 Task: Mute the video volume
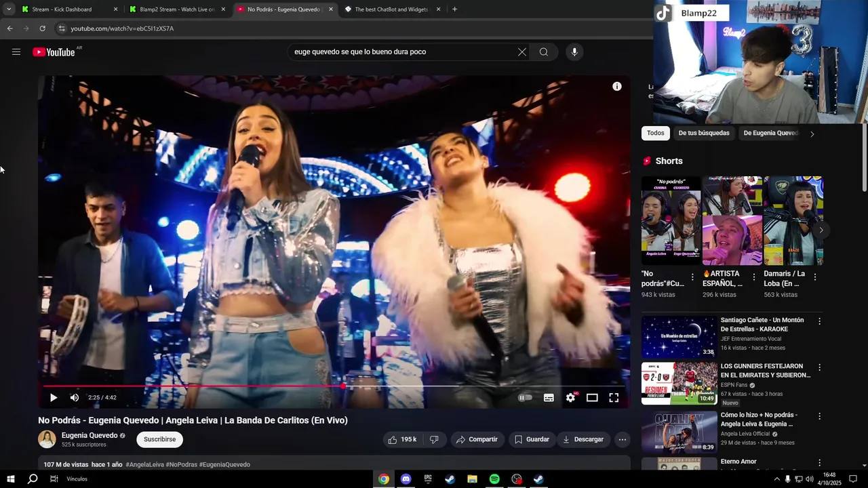point(75,398)
